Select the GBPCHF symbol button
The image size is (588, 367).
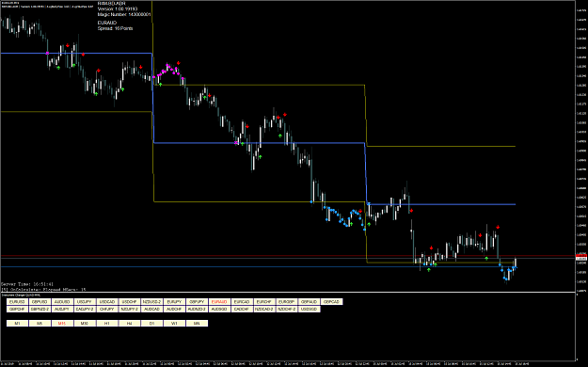[17, 310]
